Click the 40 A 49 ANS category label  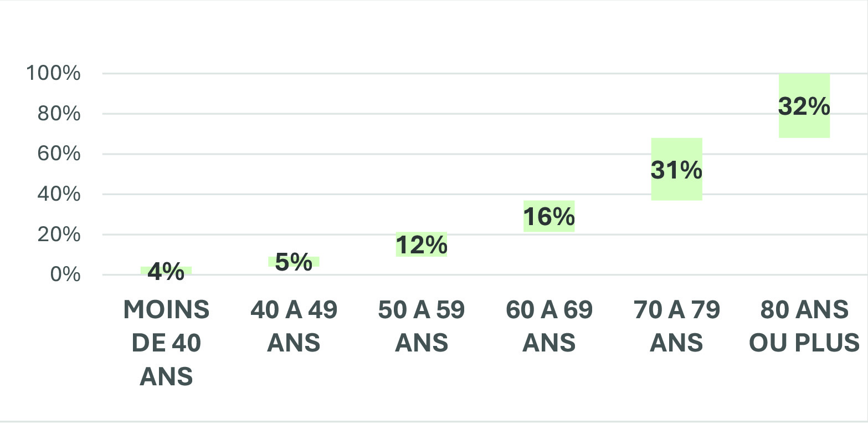coord(294,327)
